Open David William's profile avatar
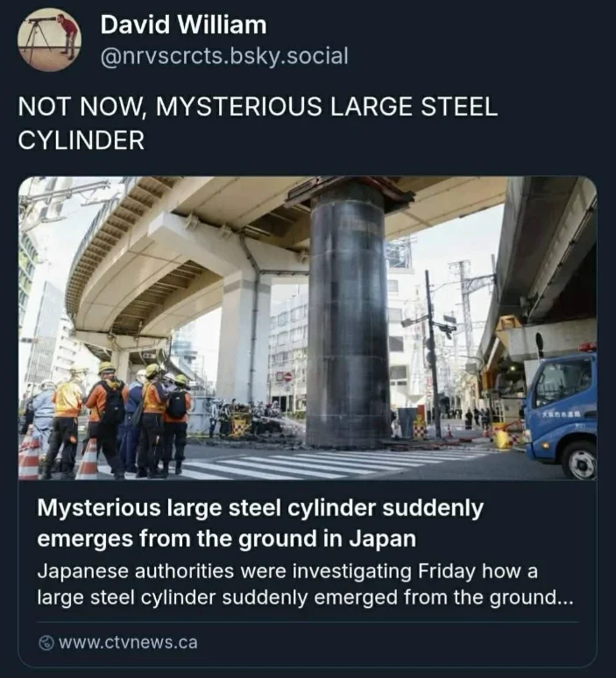 49,39
